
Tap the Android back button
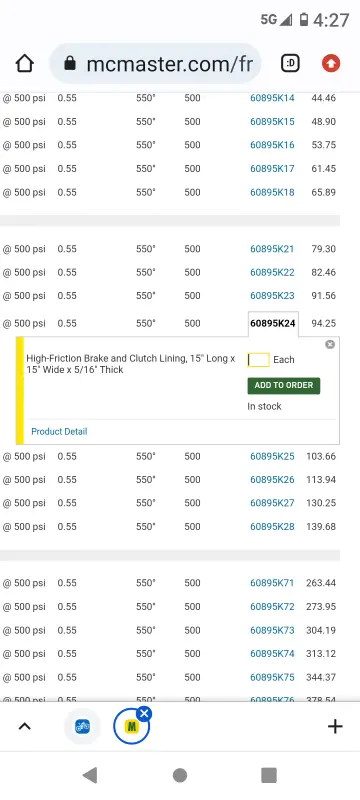click(x=90, y=776)
